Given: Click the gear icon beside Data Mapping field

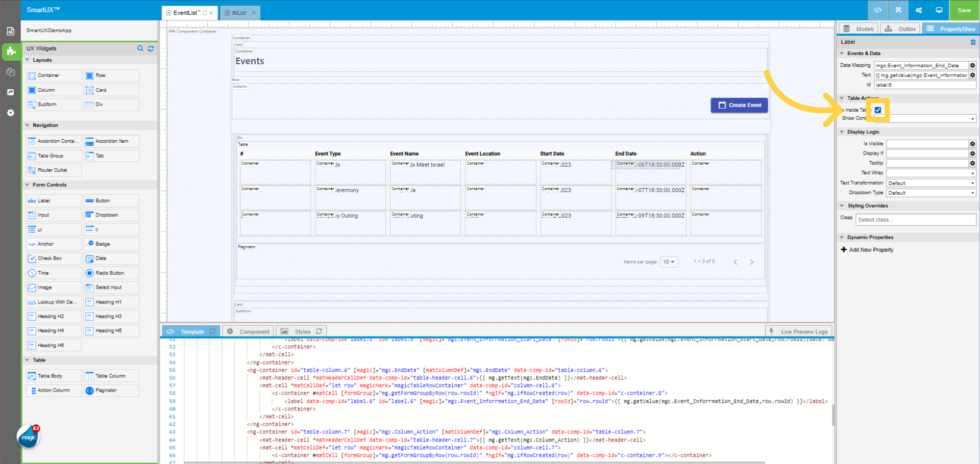Looking at the screenshot, I should tap(972, 65).
